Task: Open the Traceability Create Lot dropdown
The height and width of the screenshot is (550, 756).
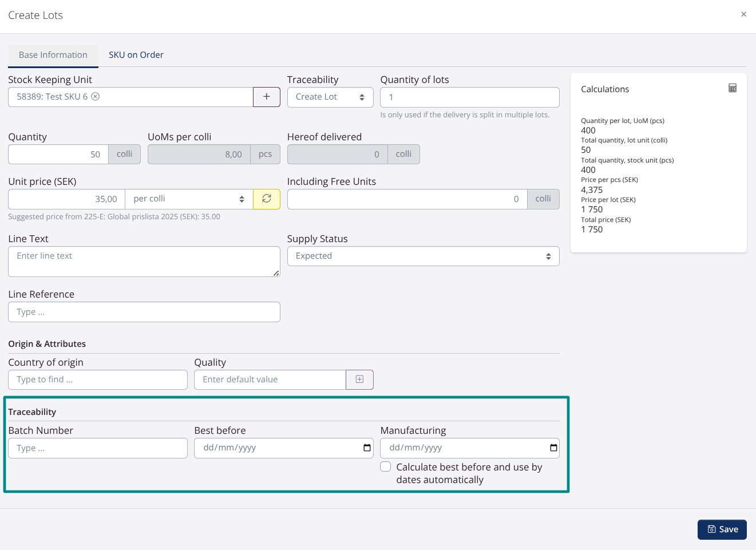Action: tap(330, 97)
